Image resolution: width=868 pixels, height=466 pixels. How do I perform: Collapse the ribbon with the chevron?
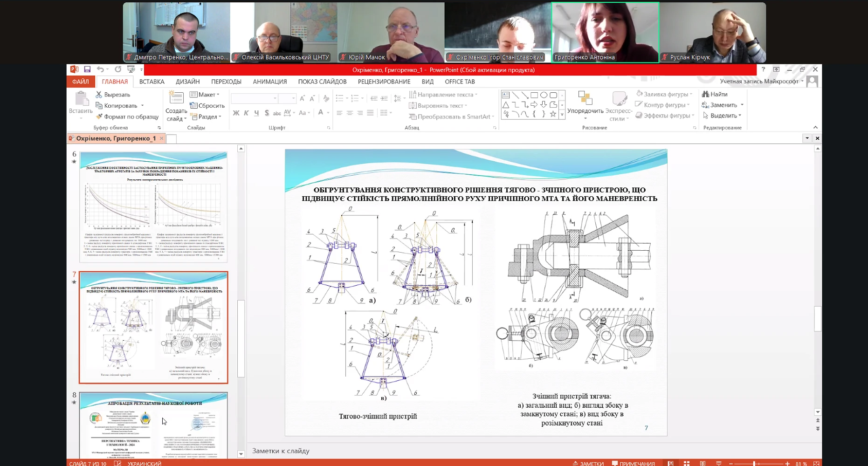coord(815,127)
